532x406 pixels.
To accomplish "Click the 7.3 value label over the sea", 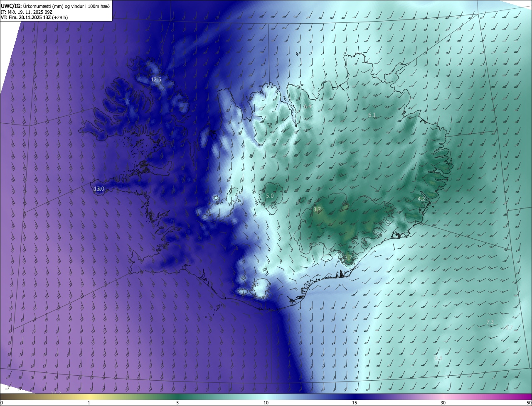I will click(x=490, y=322).
